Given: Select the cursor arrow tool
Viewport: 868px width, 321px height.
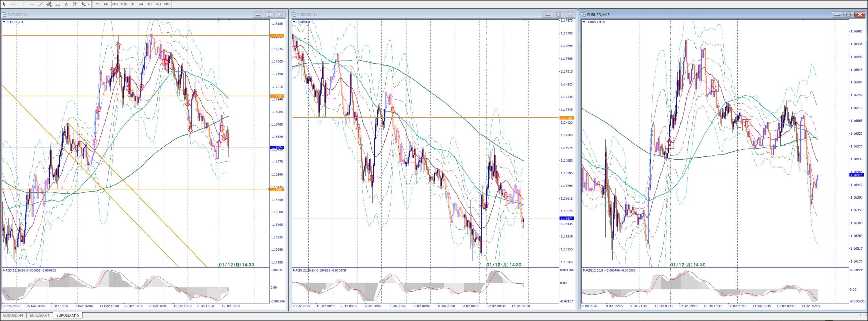Looking at the screenshot, I should tap(4, 4).
